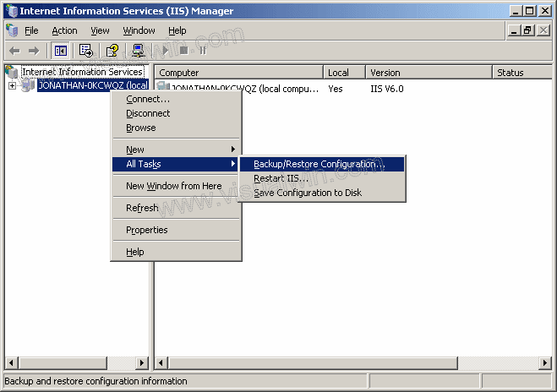The height and width of the screenshot is (392, 557).
Task: Click list pane right scroll arrow
Action: pos(545,363)
